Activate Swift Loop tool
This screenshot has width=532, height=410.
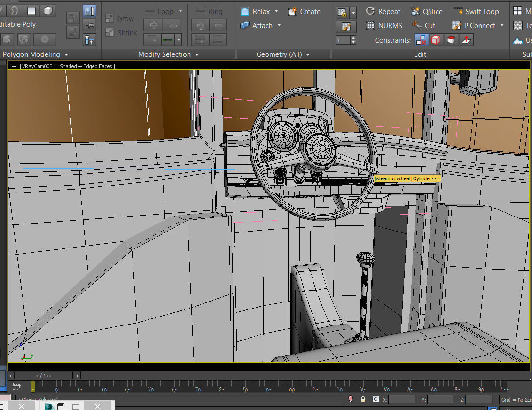(x=476, y=11)
